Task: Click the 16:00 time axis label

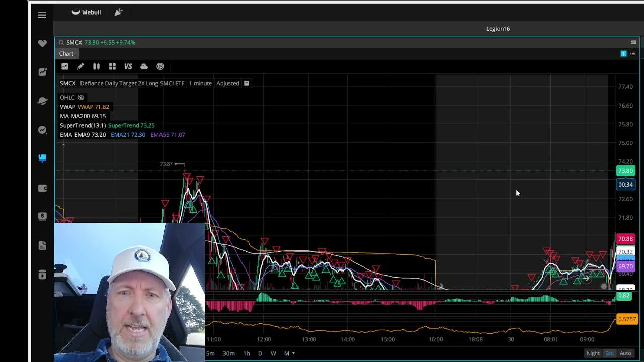Action: pyautogui.click(x=436, y=340)
